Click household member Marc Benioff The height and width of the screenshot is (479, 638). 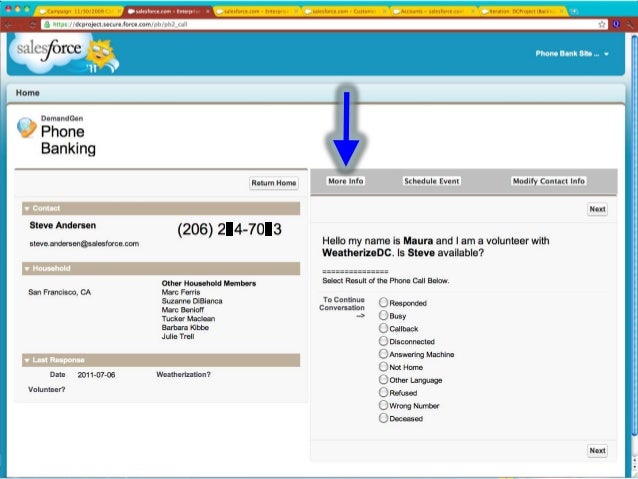point(183,310)
